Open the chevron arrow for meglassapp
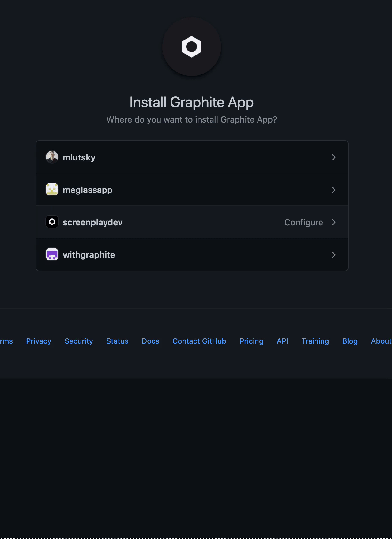The image size is (392, 539). pos(334,190)
